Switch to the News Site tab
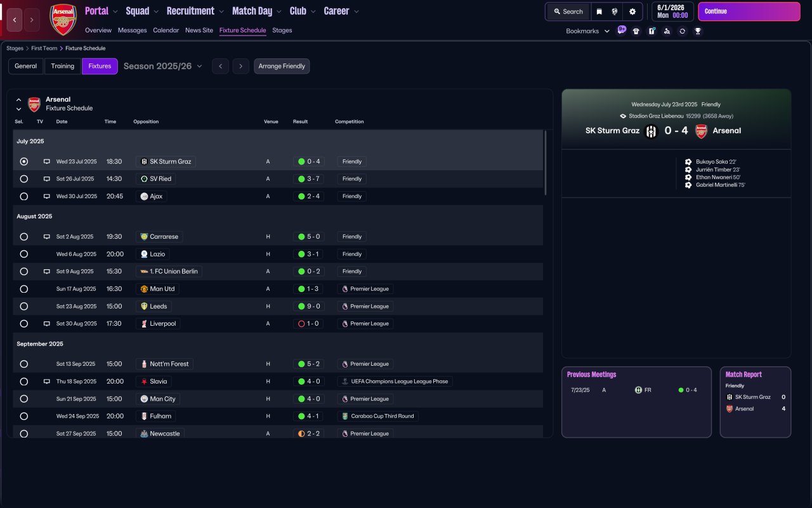The width and height of the screenshot is (812, 508). click(x=199, y=30)
